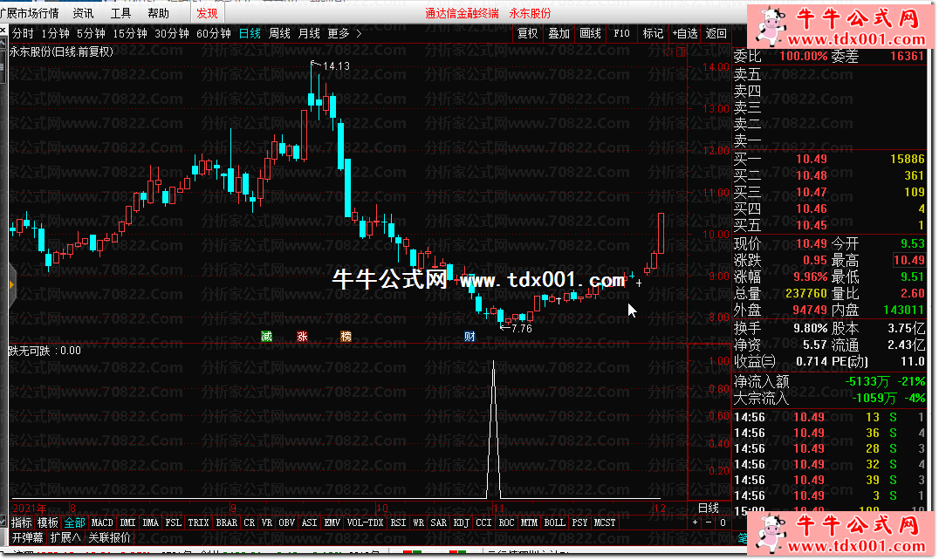Expand the 扩展 panel at bottom
Image resolution: width=939 pixels, height=560 pixels.
tap(65, 537)
